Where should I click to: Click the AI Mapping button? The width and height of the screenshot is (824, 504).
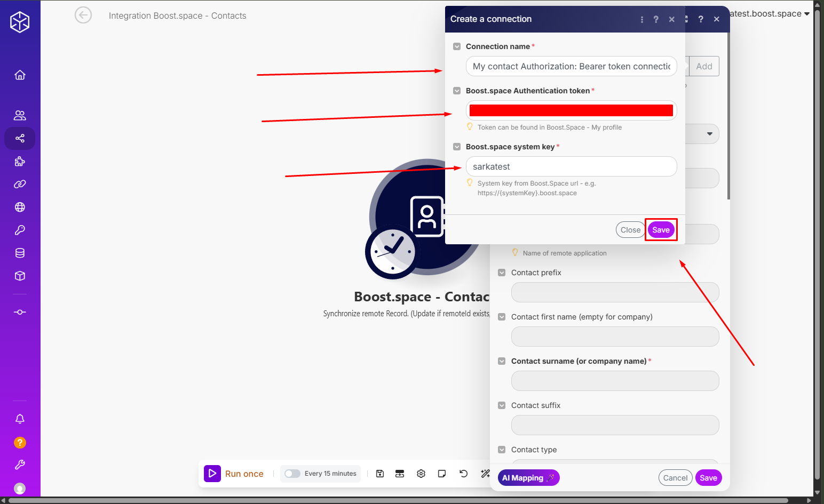pos(528,478)
